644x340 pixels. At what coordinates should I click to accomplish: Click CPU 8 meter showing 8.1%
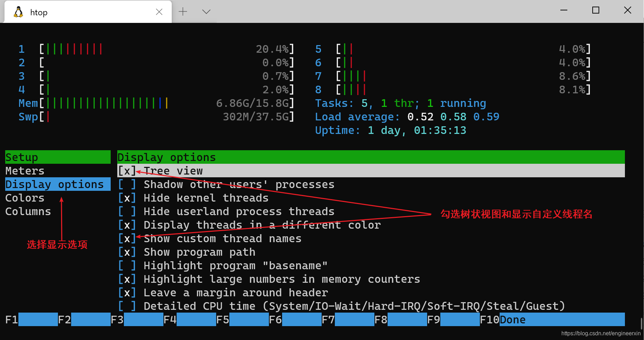click(453, 90)
